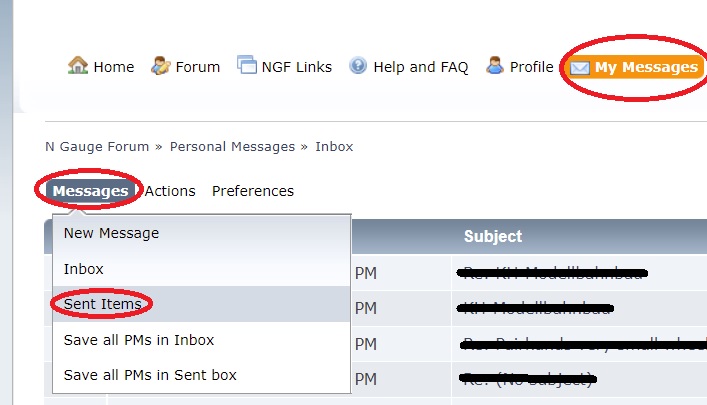Select Sent Items menu entry

coord(202,304)
